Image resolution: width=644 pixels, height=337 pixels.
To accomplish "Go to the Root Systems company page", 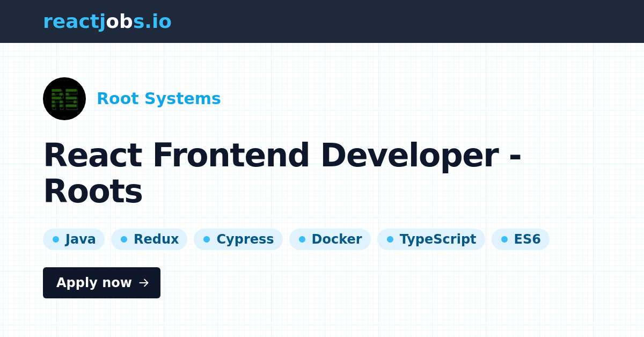I will 159,99.
